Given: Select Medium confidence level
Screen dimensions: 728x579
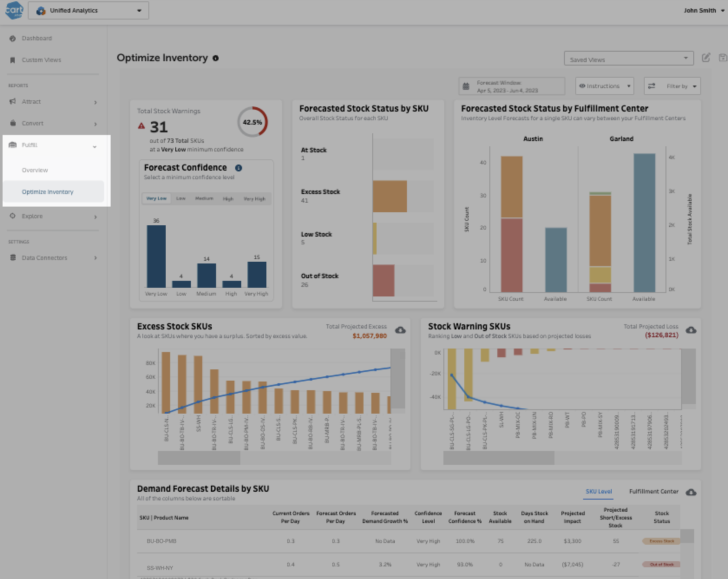Looking at the screenshot, I should point(204,198).
